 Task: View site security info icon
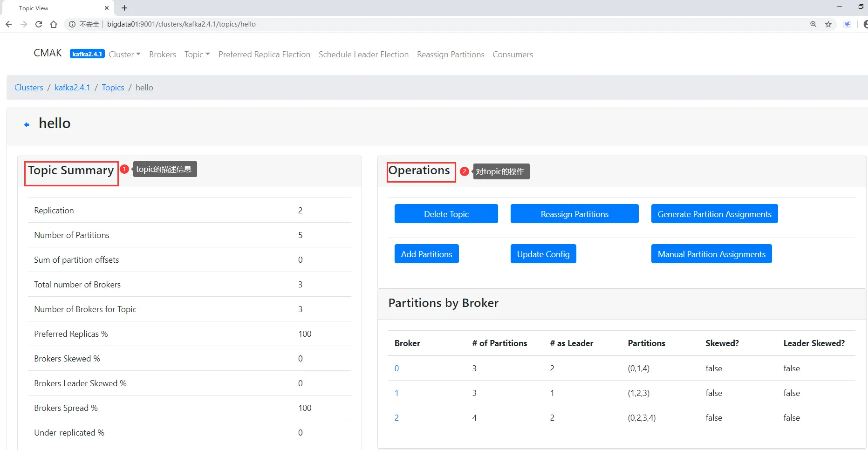[x=72, y=24]
